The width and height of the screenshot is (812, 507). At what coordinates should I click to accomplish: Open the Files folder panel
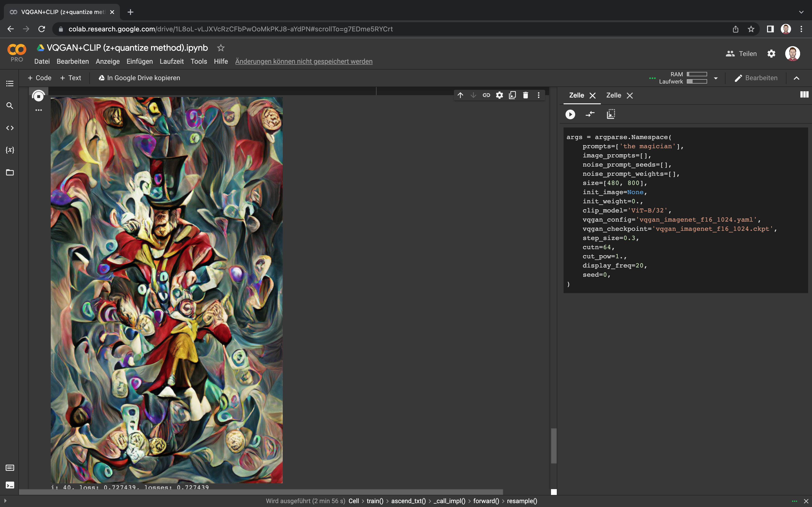point(10,172)
